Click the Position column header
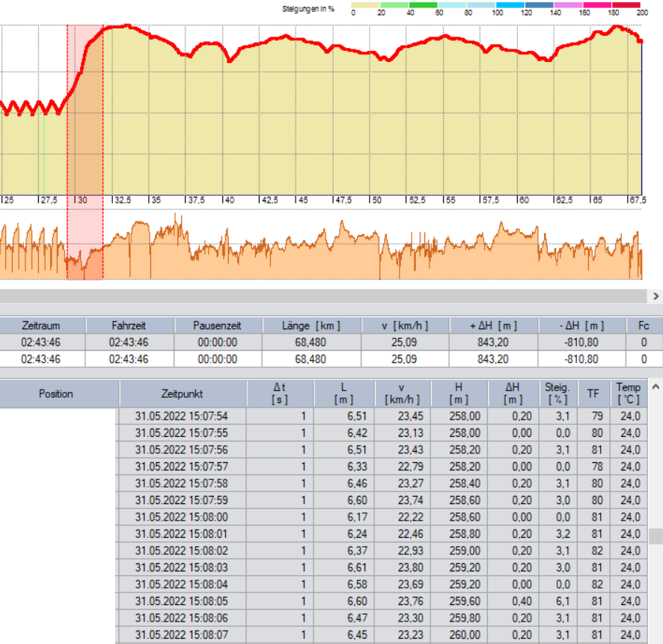This screenshot has width=663, height=644. coord(57,393)
